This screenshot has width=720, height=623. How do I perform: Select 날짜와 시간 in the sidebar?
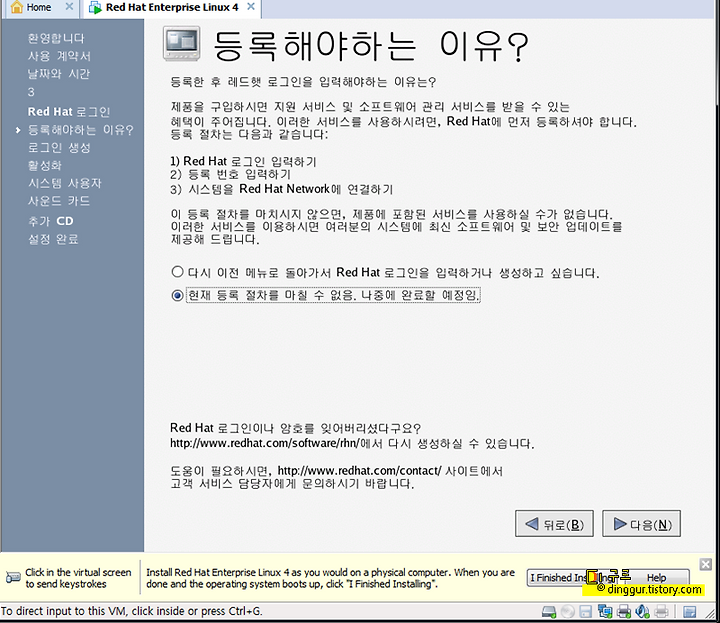tap(59, 74)
